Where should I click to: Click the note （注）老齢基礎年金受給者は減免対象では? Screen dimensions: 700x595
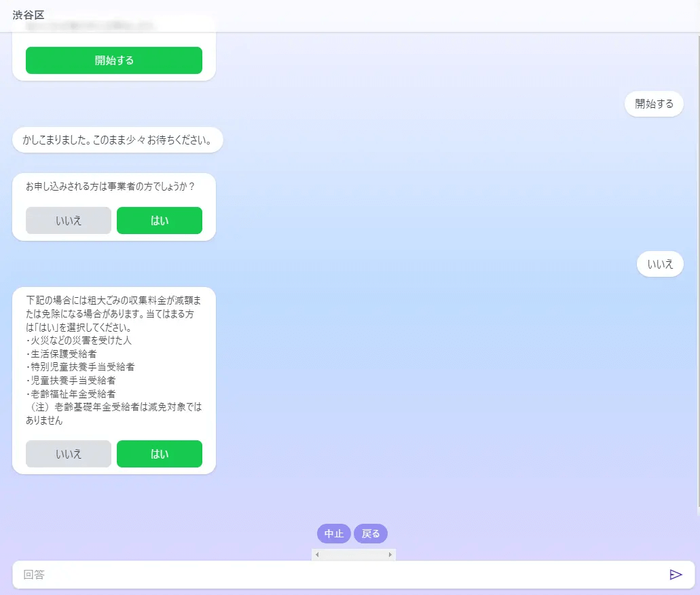click(114, 407)
